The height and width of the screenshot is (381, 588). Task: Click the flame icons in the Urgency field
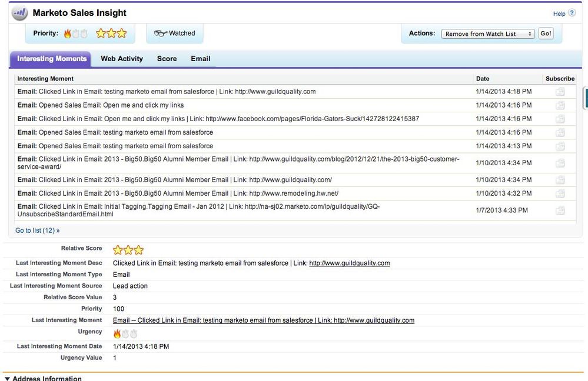(125, 333)
